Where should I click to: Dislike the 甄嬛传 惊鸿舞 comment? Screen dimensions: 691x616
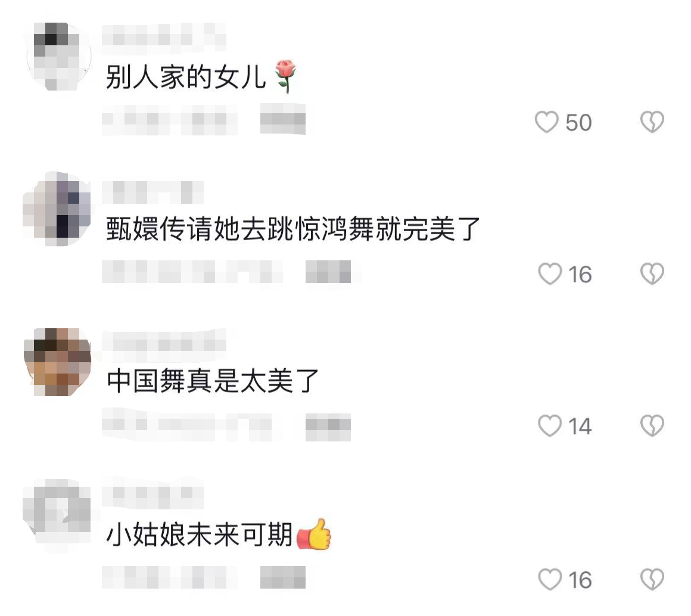coord(652,274)
